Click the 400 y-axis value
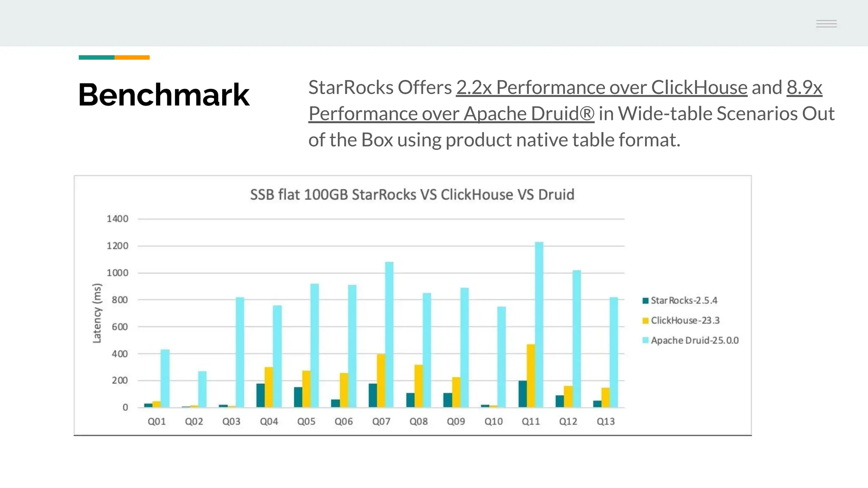The width and height of the screenshot is (868, 488). (x=120, y=354)
